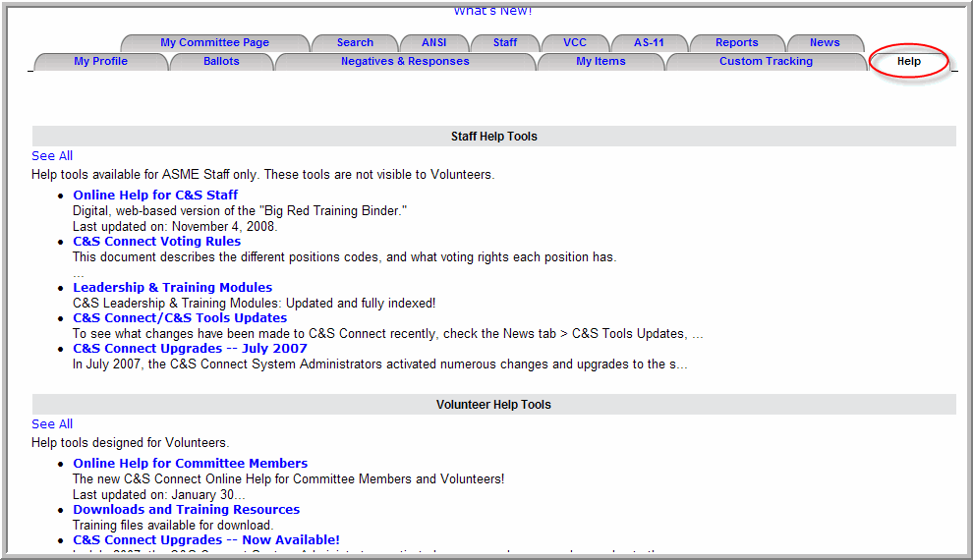Click See All under Staff Help Tools

(x=52, y=155)
